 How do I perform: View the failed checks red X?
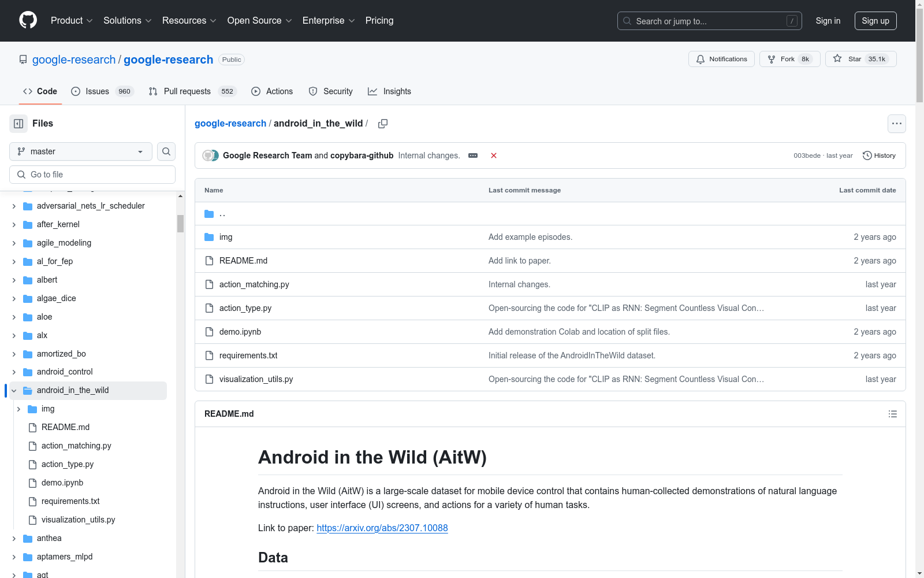(x=494, y=155)
